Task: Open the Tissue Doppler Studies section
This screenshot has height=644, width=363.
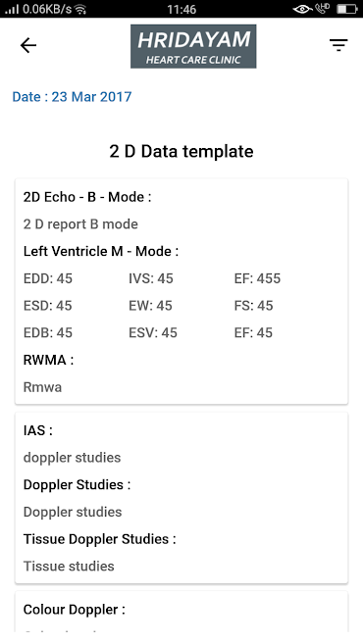Action: tap(99, 539)
